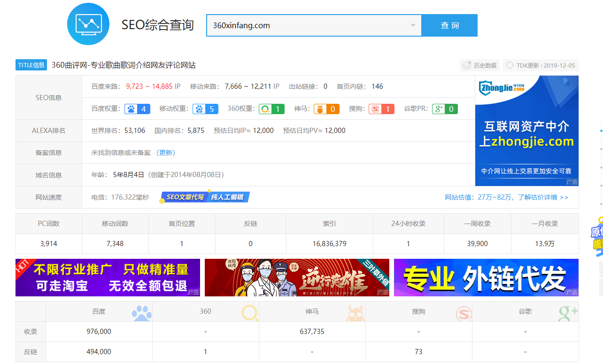Click the 360权重 badge 1
603x364 pixels.
272,109
